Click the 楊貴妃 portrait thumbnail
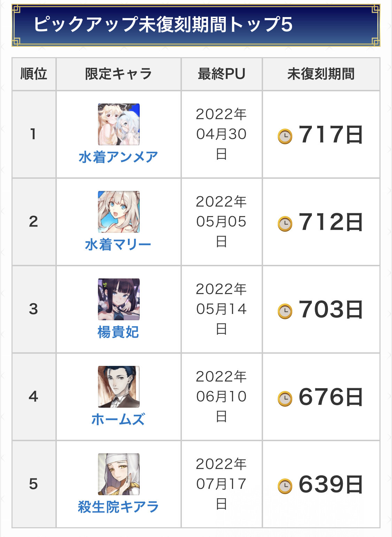 (119, 299)
